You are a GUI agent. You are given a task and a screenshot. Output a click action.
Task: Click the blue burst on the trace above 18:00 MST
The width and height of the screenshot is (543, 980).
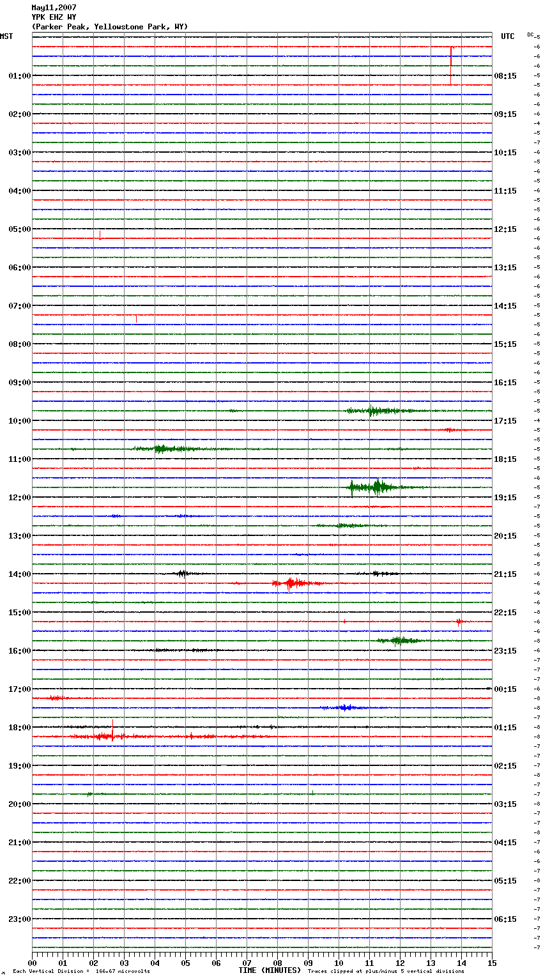pyautogui.click(x=345, y=708)
